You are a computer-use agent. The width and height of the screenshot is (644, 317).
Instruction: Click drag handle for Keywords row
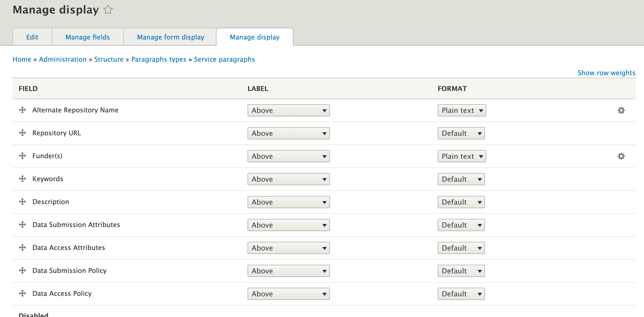tap(22, 179)
